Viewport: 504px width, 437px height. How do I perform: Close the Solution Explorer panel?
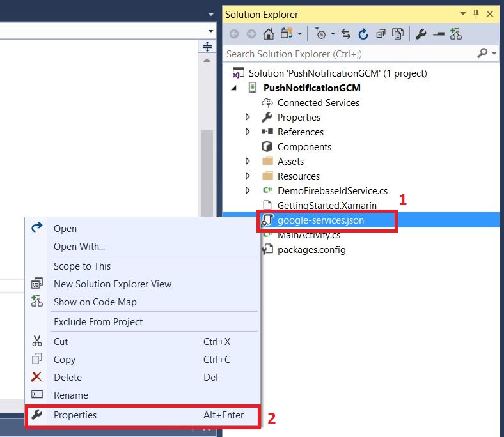(x=490, y=14)
